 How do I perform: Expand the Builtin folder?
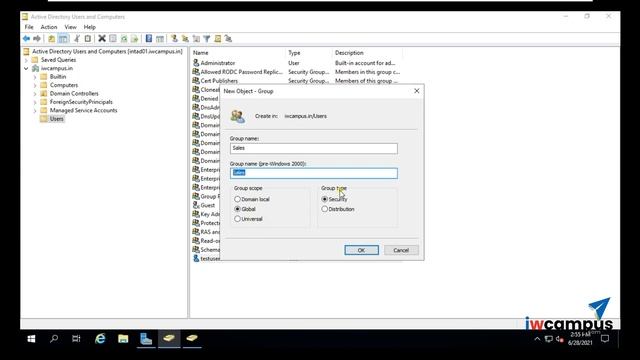[x=35, y=77]
